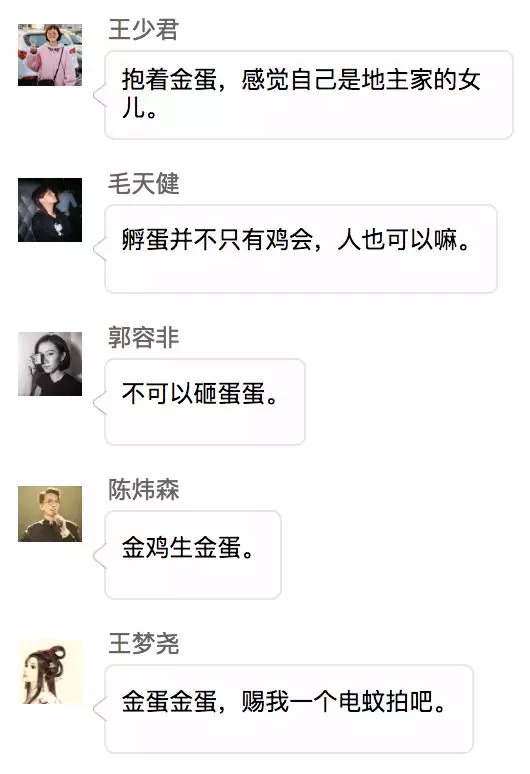This screenshot has width=530, height=774.
Task: Click the sender name 郭容非
Action: 143,338
